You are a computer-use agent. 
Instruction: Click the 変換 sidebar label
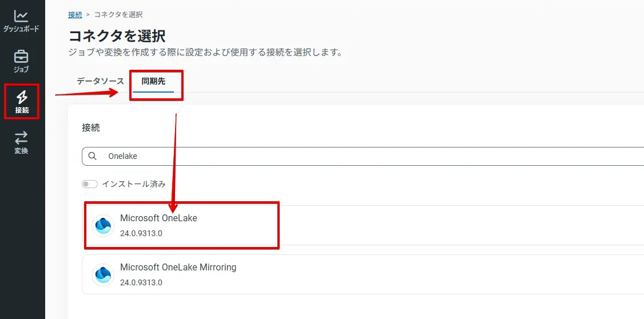(21, 151)
